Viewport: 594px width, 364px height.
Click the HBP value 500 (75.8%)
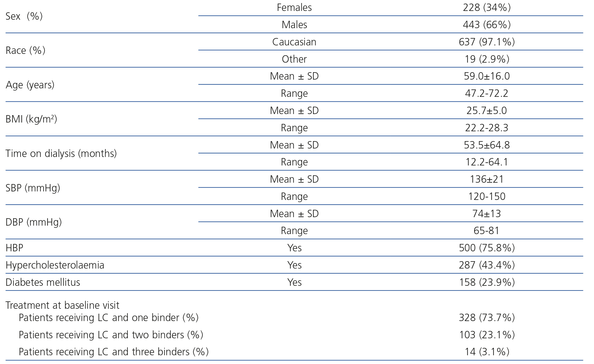click(x=486, y=248)
